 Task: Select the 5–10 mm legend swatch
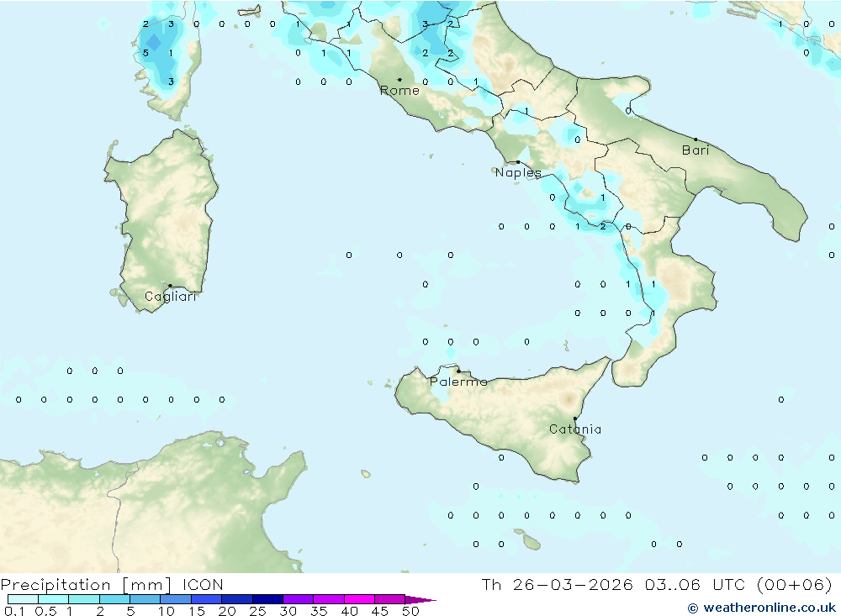[145, 599]
